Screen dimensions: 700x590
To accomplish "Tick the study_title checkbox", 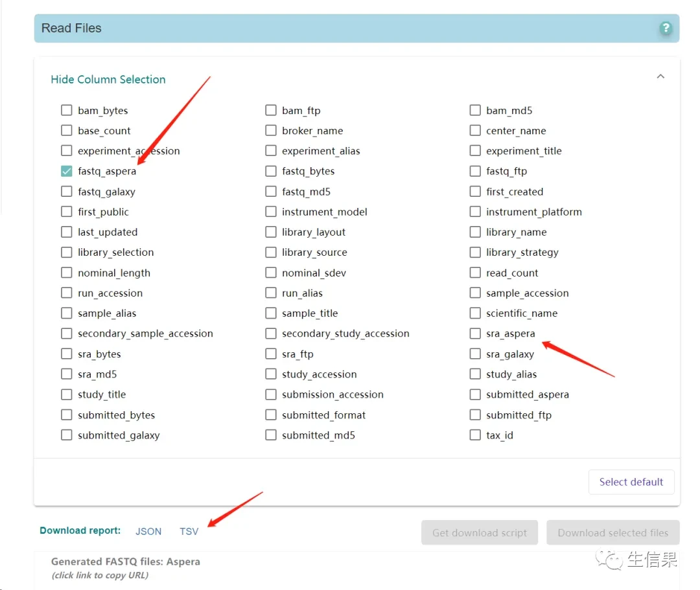I will coord(66,394).
